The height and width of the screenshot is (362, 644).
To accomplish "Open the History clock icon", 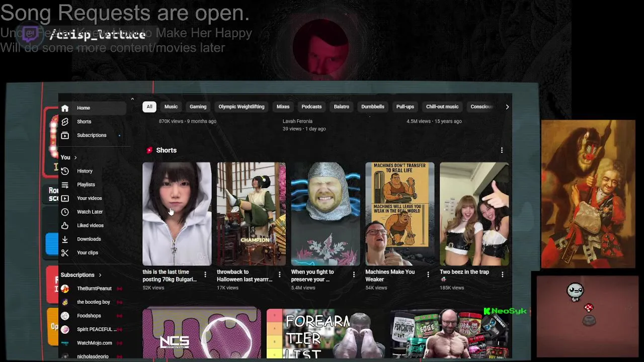I will pyautogui.click(x=65, y=171).
